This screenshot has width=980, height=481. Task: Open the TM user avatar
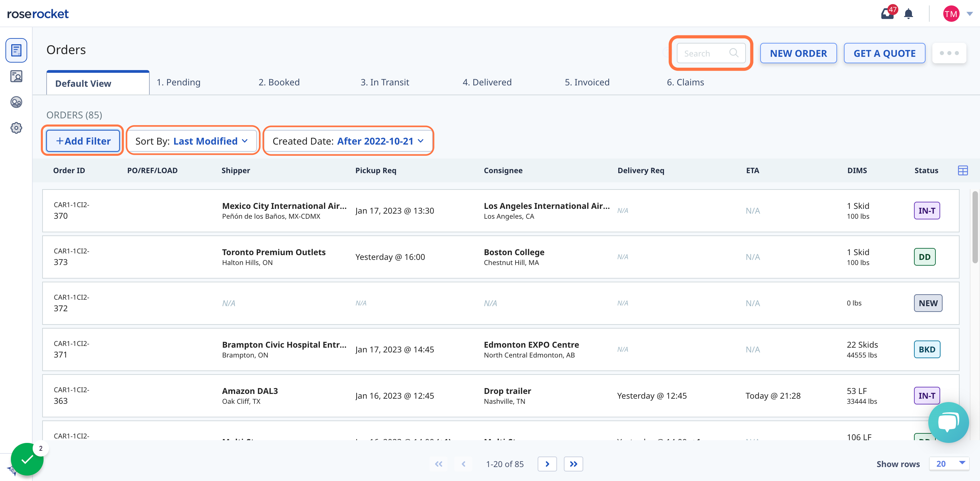point(951,14)
